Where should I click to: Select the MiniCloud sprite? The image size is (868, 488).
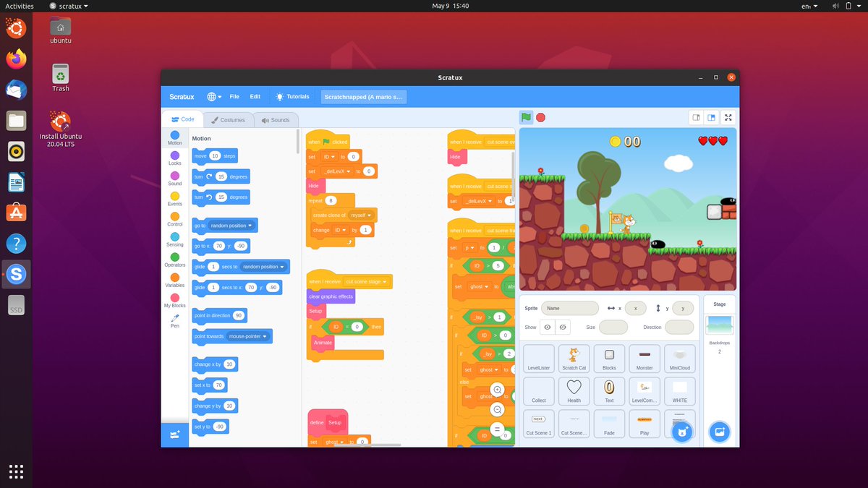click(679, 359)
